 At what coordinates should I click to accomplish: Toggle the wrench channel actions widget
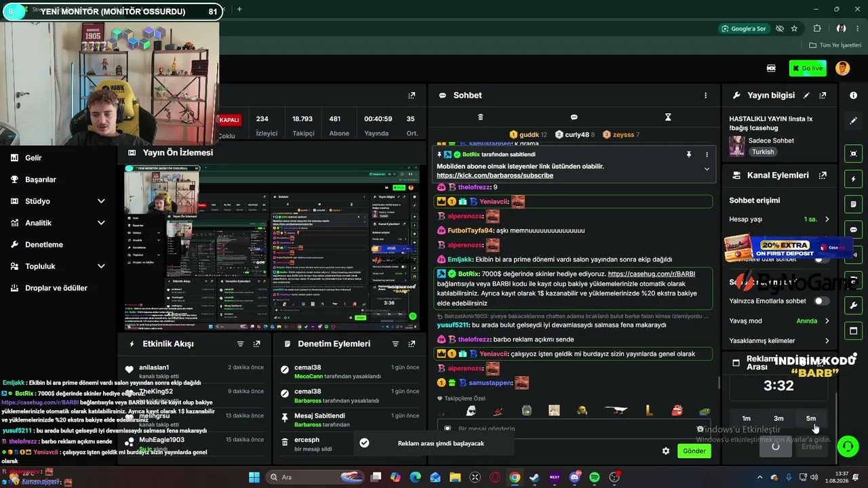click(x=853, y=305)
